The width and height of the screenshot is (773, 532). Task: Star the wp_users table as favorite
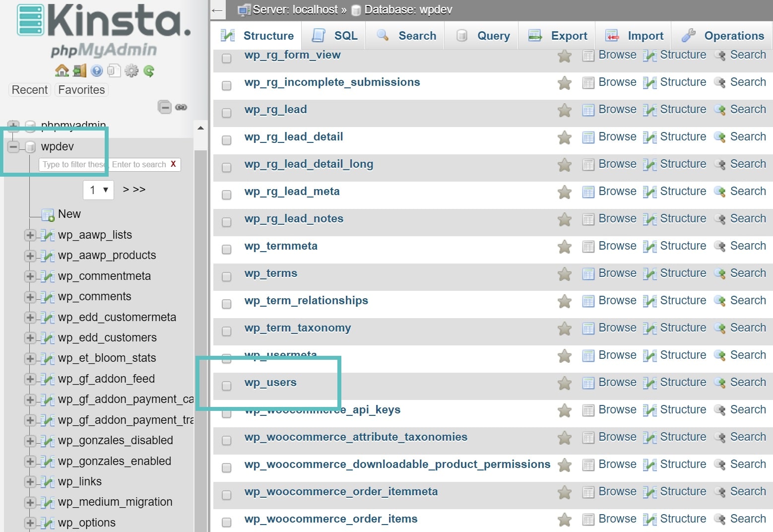click(x=565, y=383)
